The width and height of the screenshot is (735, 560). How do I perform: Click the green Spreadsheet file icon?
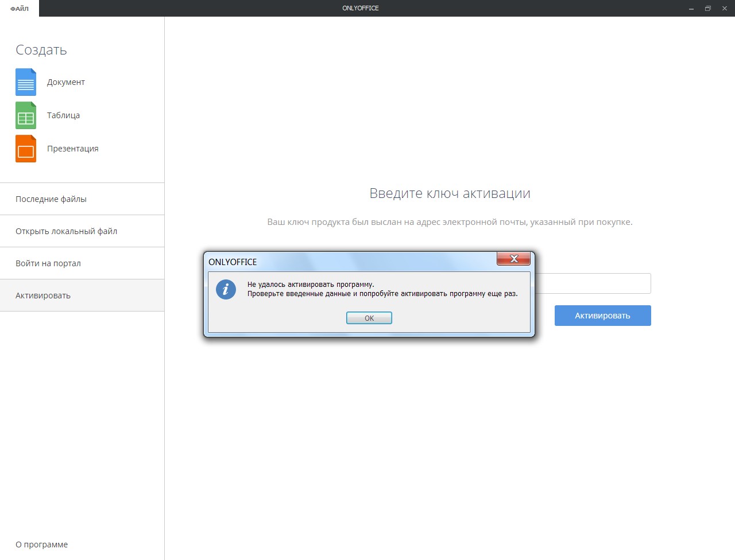tap(26, 115)
